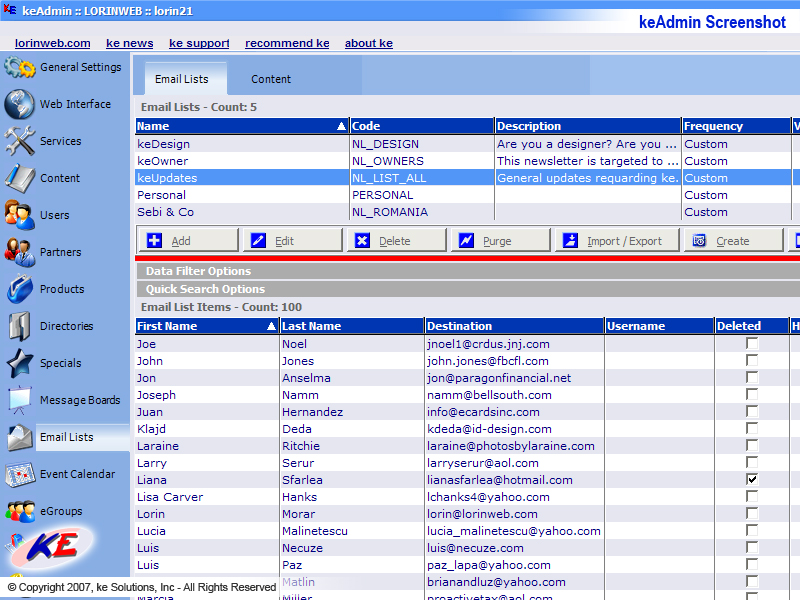The width and height of the screenshot is (800, 600).
Task: Click the Partners icon in sidebar
Action: click(20, 252)
